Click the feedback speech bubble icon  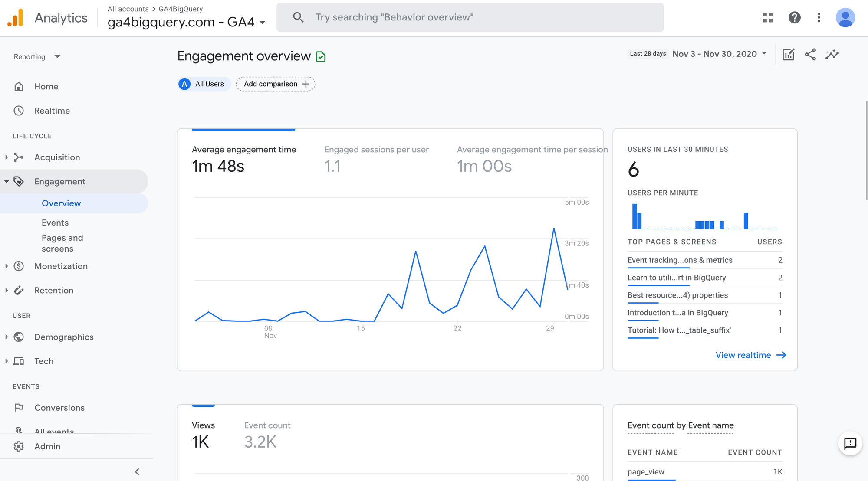click(x=850, y=443)
